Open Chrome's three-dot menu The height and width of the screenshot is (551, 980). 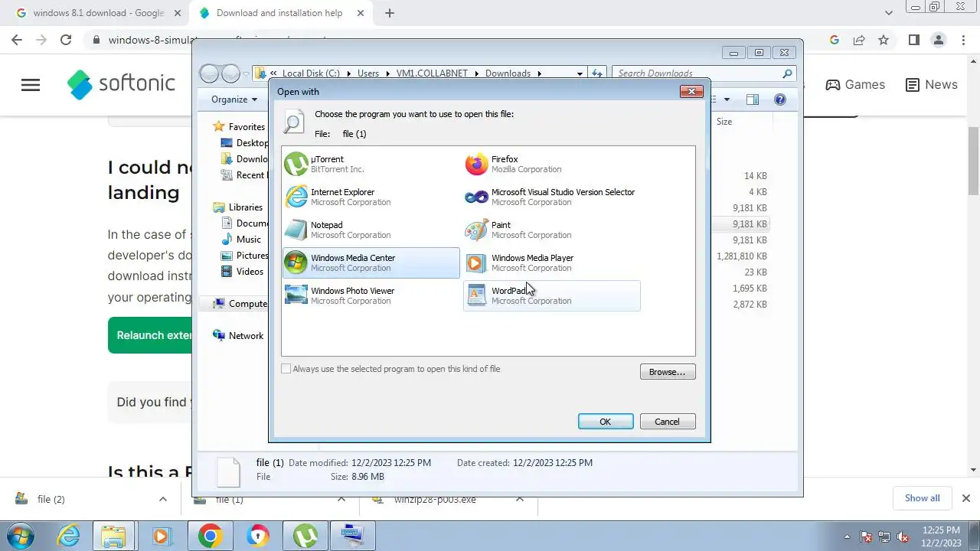[962, 40]
